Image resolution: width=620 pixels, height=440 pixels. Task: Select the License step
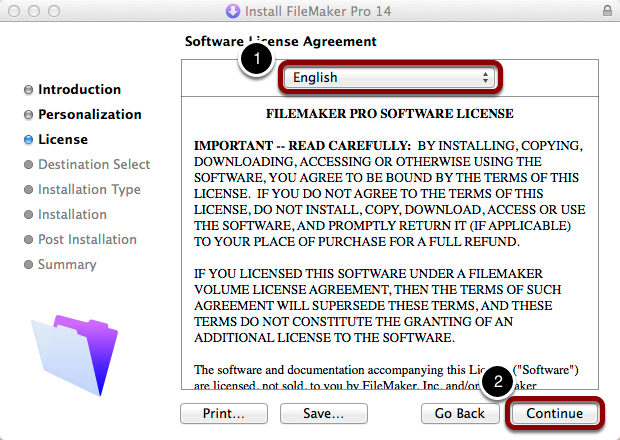tap(63, 139)
